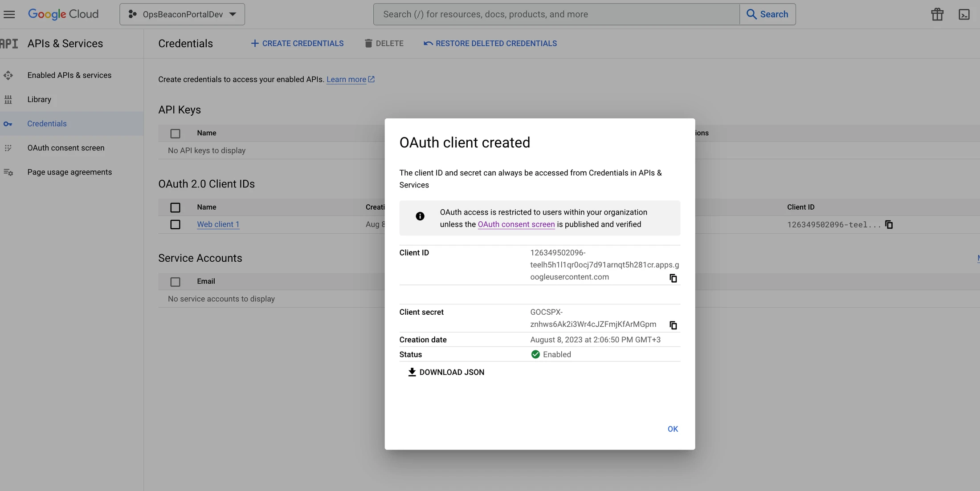
Task: Click the RESTORE DELETED CREDENTIALS arrow icon
Action: [x=427, y=43]
